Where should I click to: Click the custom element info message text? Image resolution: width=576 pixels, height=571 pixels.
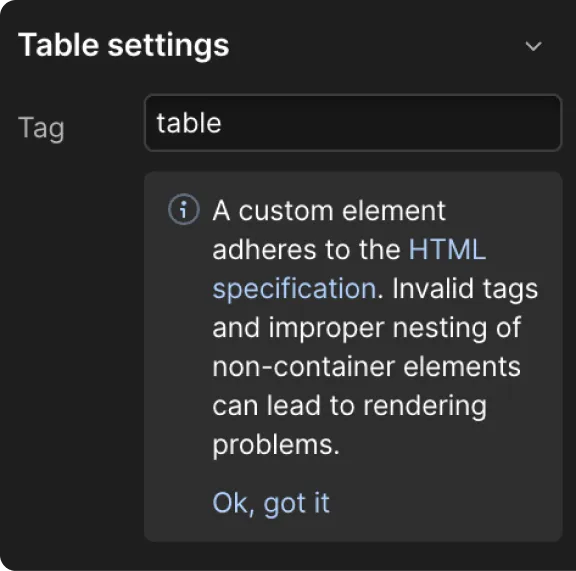tap(375, 327)
